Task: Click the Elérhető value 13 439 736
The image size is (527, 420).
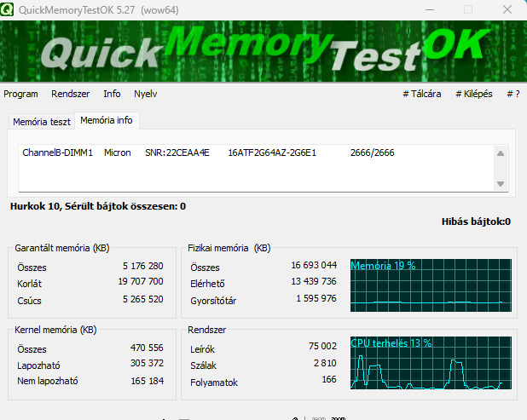Action: pyautogui.click(x=314, y=281)
